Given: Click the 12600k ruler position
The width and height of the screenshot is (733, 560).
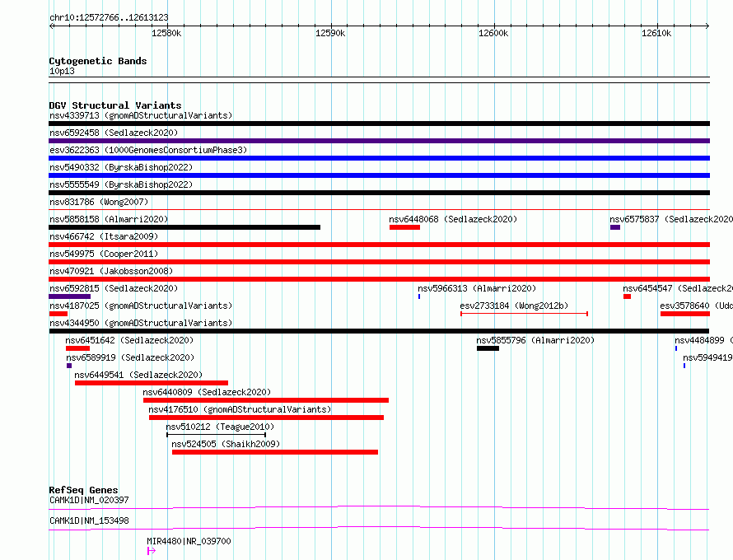Looking at the screenshot, I should point(493,33).
